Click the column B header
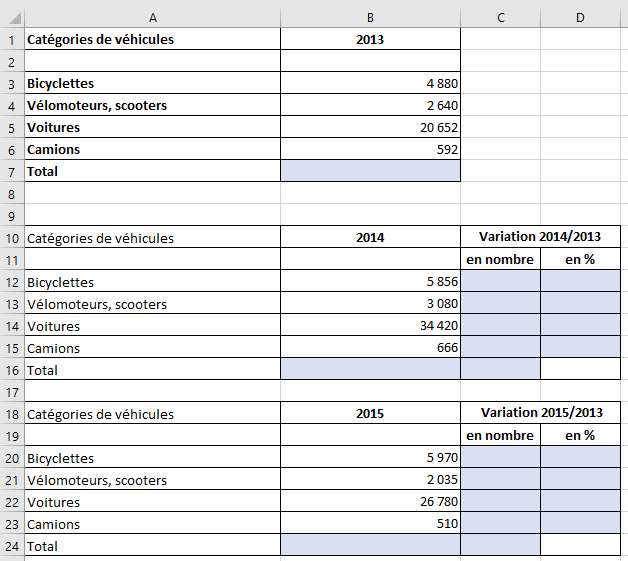Image resolution: width=628 pixels, height=561 pixels. coord(370,17)
